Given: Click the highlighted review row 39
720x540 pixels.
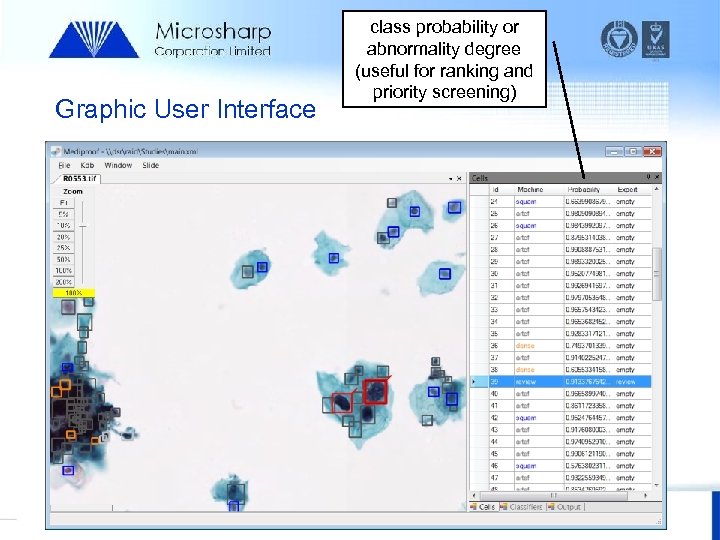Looking at the screenshot, I should coord(560,382).
